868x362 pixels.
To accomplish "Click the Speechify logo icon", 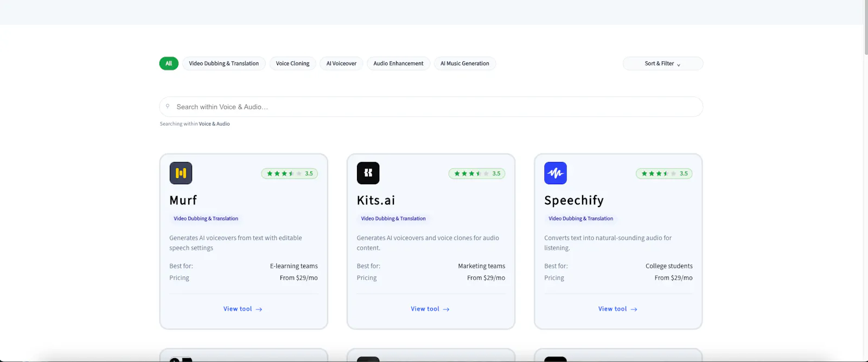I will 556,173.
